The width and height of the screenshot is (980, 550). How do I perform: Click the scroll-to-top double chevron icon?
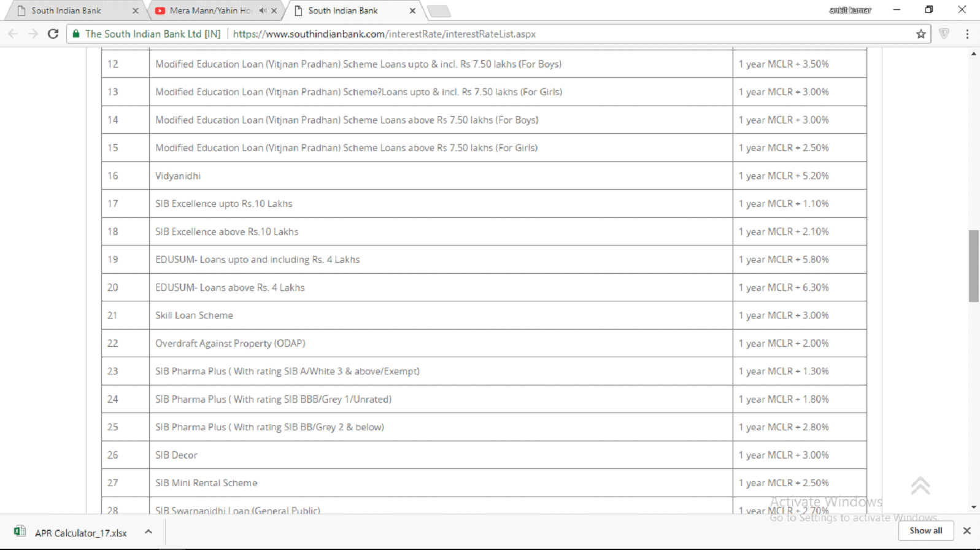tap(920, 486)
